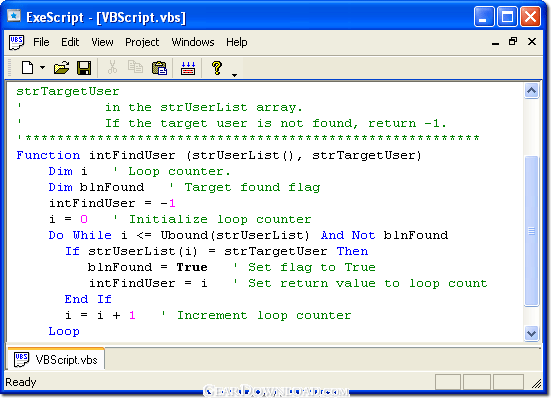Click 'Dim blnFound' declaration line

pos(96,187)
